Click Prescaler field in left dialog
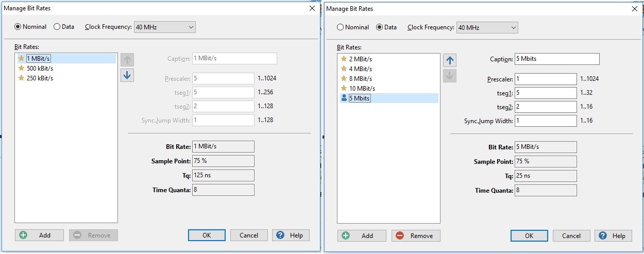This screenshot has width=644, height=254. 223,78
